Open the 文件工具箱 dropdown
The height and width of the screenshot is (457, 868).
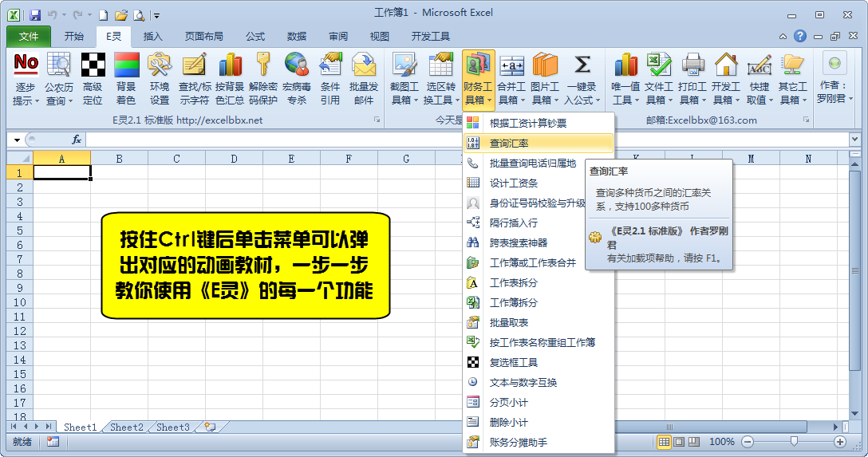[659, 79]
